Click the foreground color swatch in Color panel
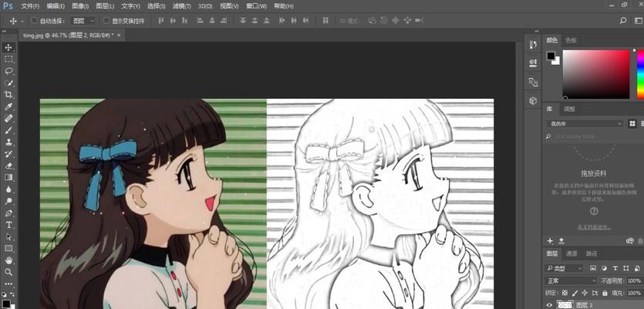Image resolution: width=644 pixels, height=309 pixels. click(x=551, y=56)
